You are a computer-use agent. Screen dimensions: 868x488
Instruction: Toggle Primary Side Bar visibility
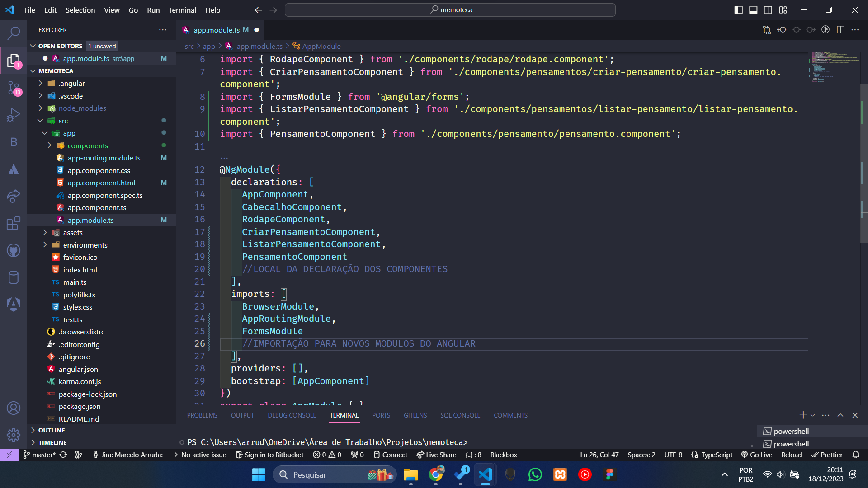click(x=739, y=10)
